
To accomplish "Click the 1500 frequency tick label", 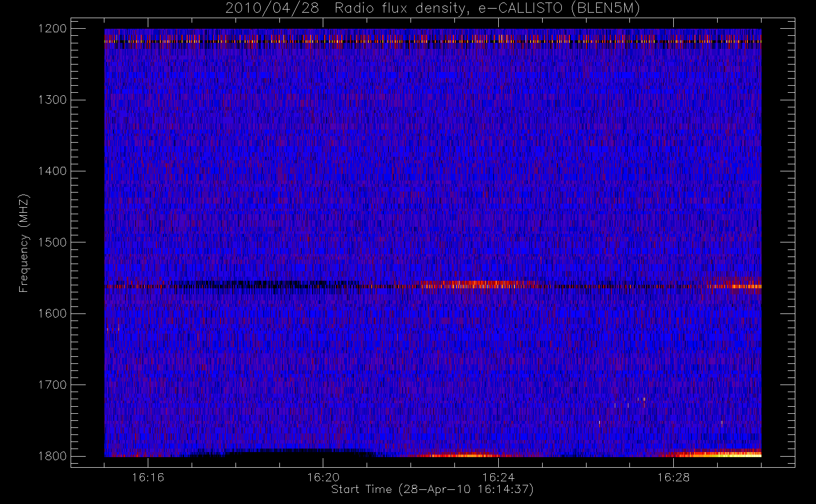I will 52,242.
